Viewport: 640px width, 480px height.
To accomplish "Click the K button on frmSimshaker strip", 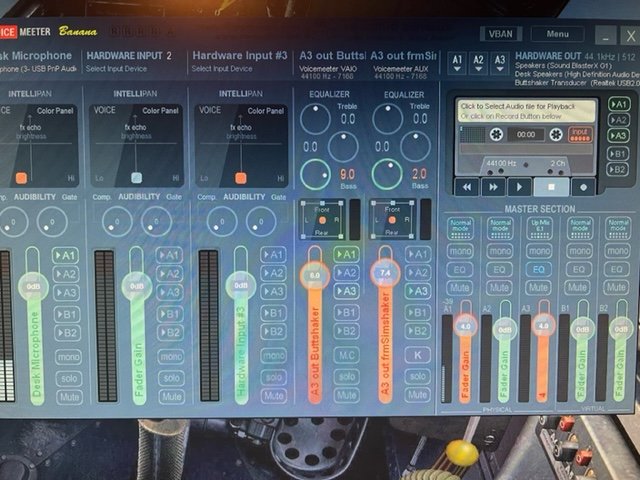I will tap(418, 356).
